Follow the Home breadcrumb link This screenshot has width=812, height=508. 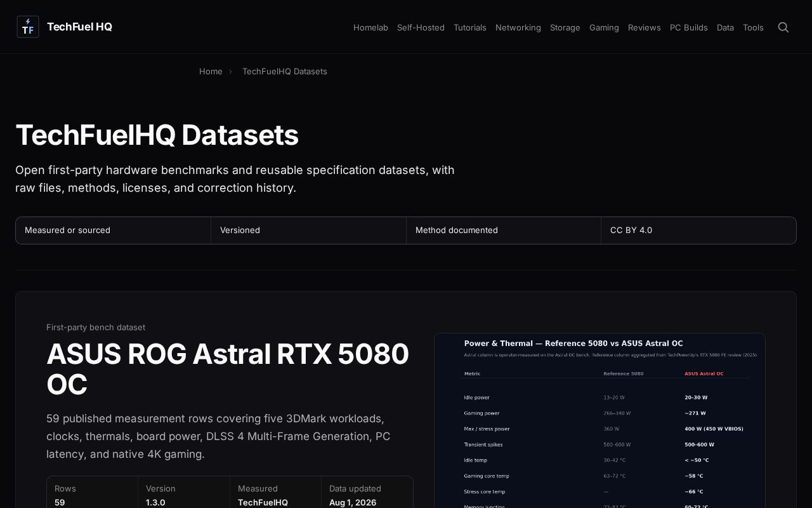coord(211,71)
